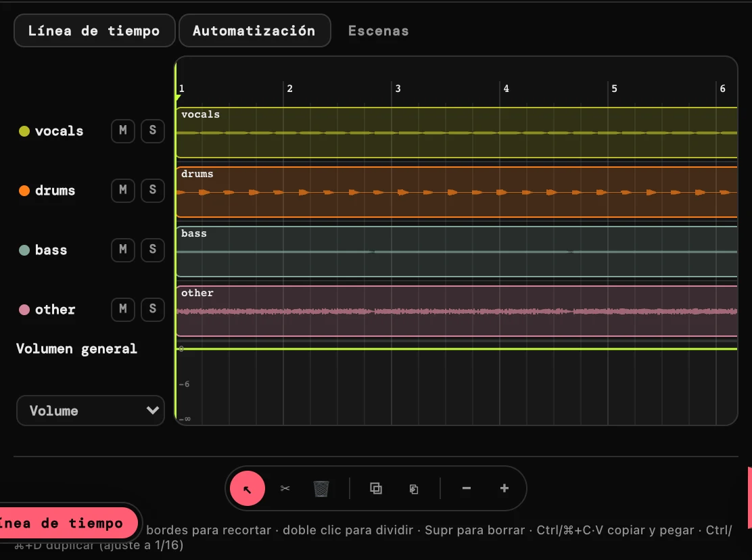Select the pointer arrow tool
The width and height of the screenshot is (752, 560).
[x=248, y=488]
